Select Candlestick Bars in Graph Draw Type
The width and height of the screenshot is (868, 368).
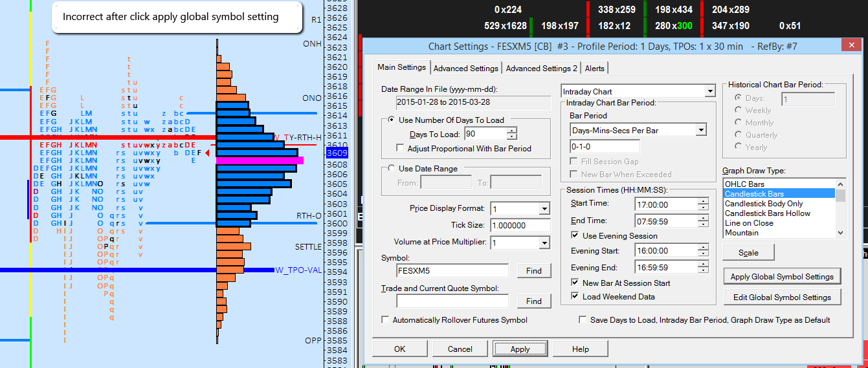tap(779, 193)
